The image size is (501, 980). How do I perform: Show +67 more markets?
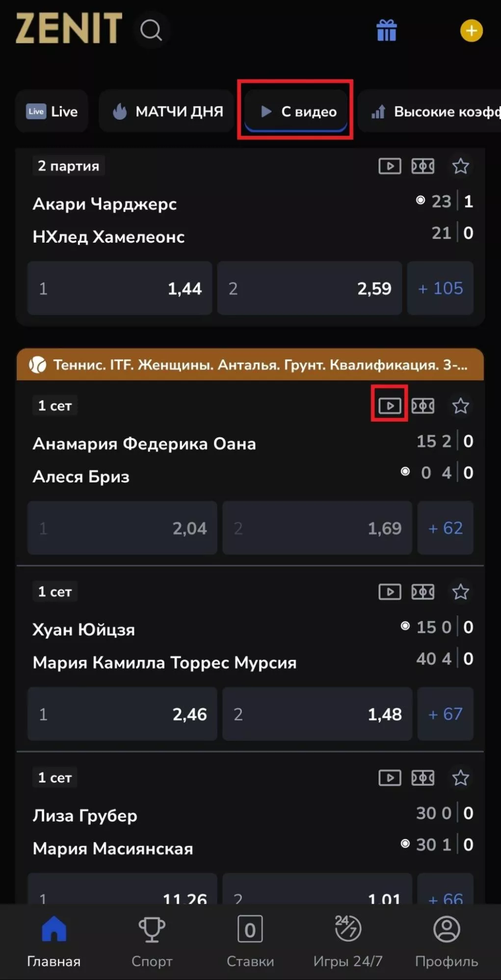coord(445,714)
